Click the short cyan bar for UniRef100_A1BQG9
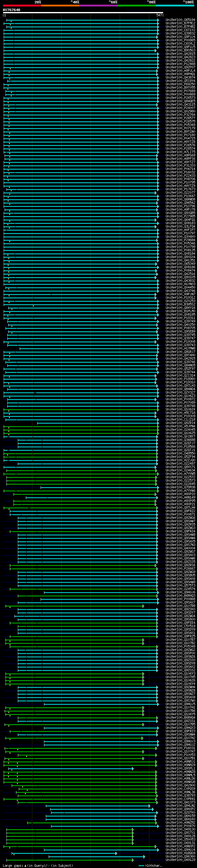 (x=64, y=854)
